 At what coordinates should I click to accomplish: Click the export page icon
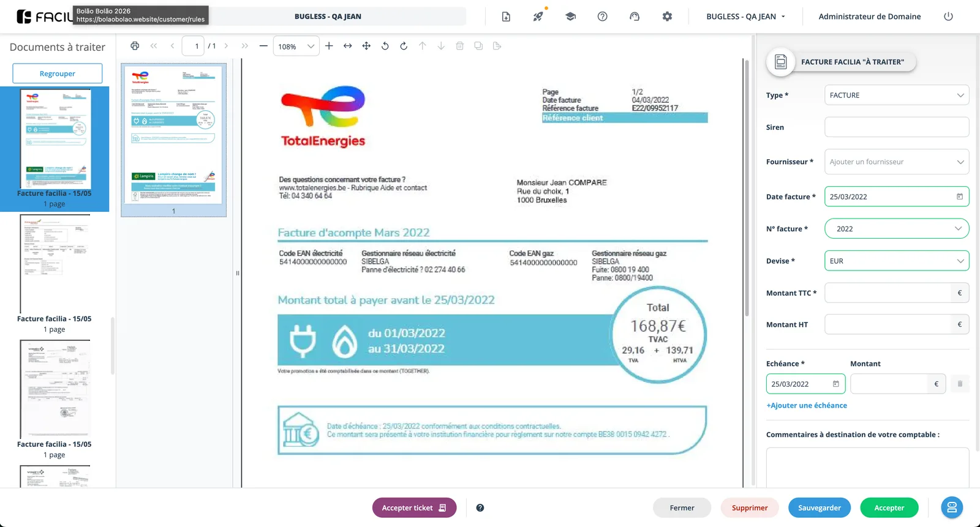click(x=497, y=46)
